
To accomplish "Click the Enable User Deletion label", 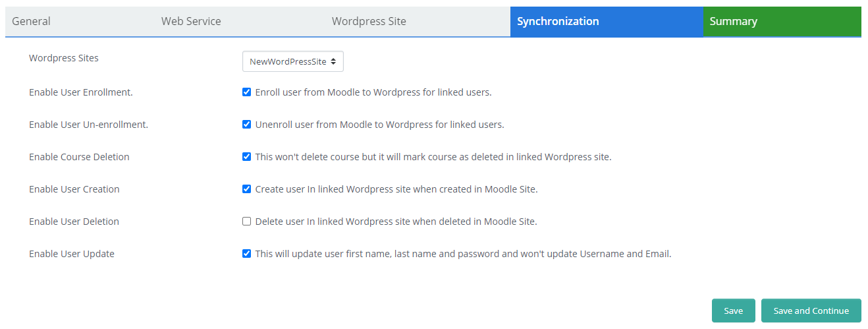I will [74, 222].
